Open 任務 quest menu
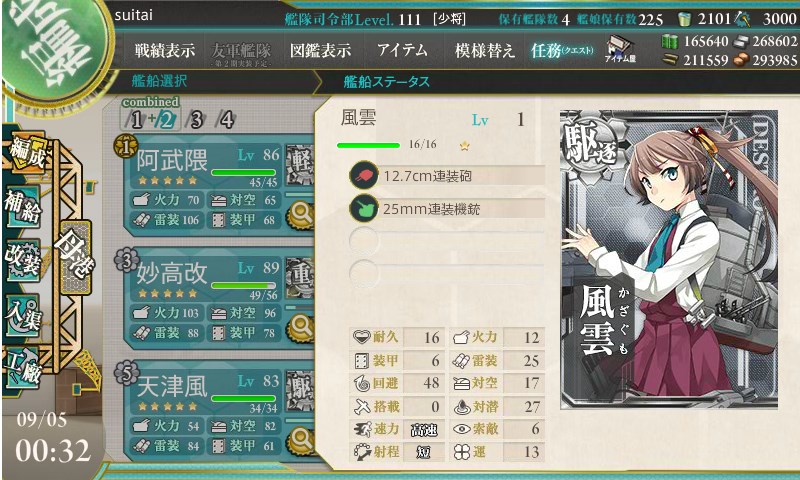The width and height of the screenshot is (800, 480). coord(562,50)
